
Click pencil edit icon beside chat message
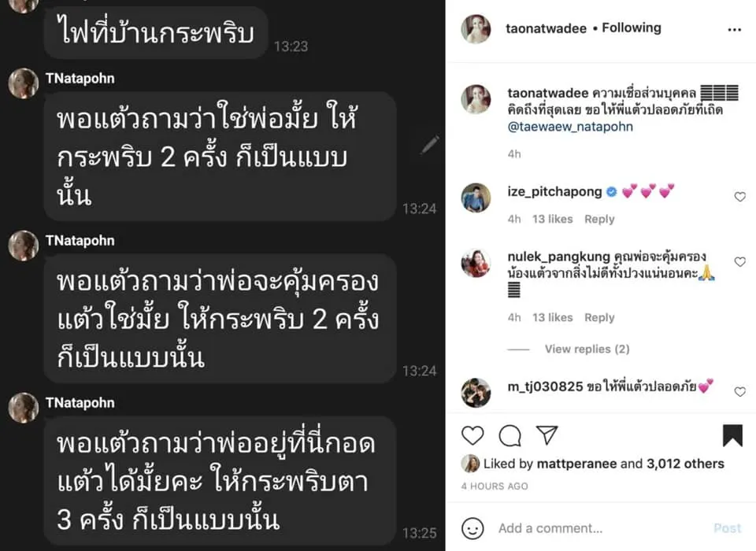point(428,145)
